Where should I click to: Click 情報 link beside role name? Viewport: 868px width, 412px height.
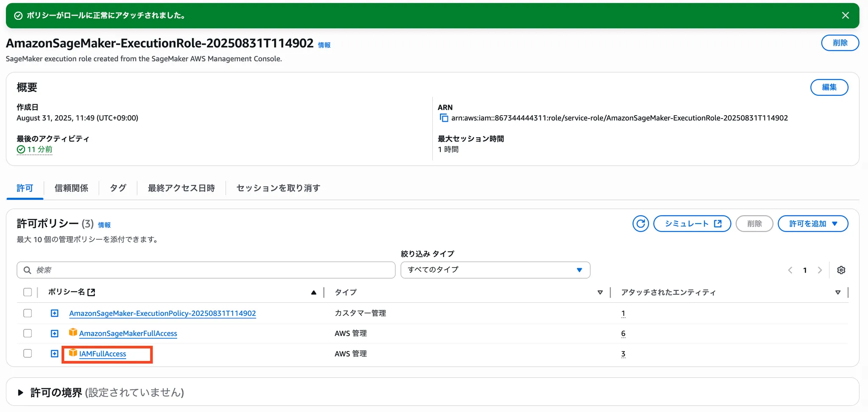click(x=324, y=45)
